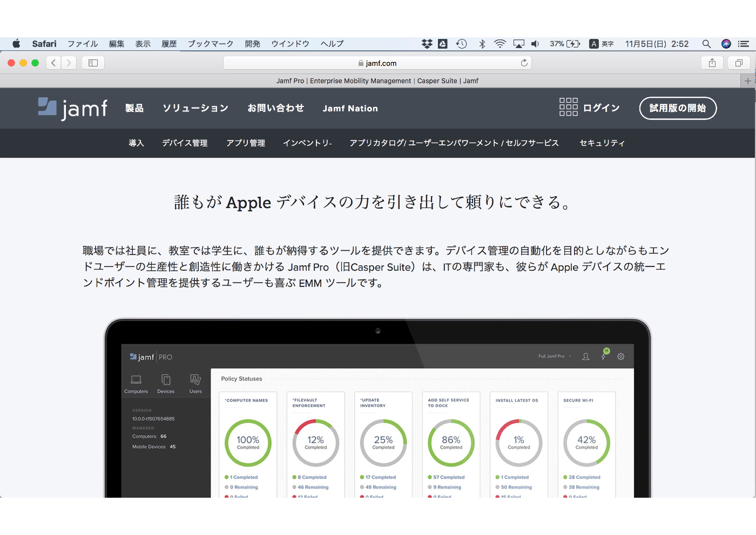This screenshot has width=756, height=535.
Task: Open Notification Center icon
Action: pos(744,44)
